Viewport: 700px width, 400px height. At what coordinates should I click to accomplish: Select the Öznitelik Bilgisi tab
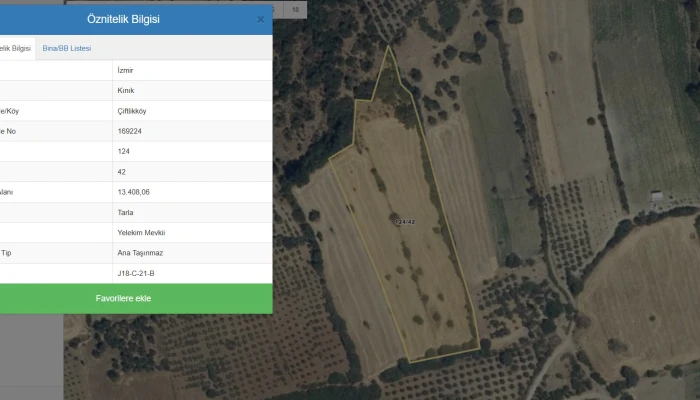pyautogui.click(x=15, y=48)
